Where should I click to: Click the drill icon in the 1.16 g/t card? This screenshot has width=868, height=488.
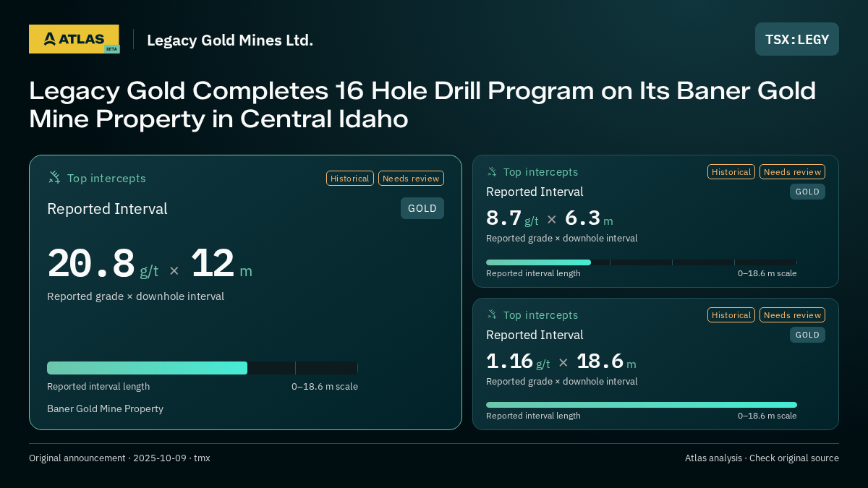492,314
